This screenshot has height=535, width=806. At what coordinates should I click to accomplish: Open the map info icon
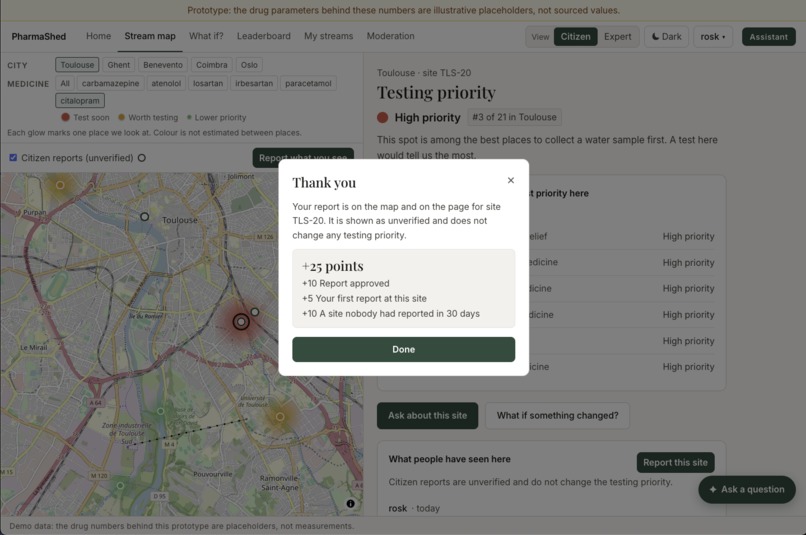click(351, 504)
